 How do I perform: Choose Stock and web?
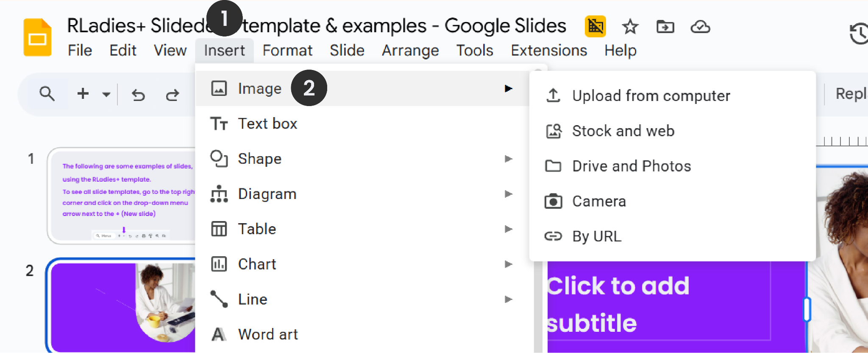pos(672,131)
